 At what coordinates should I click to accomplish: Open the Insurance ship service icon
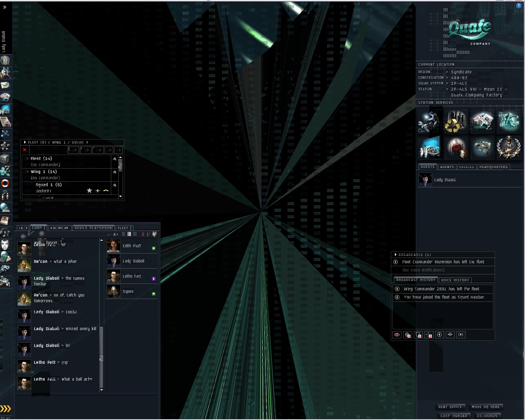pos(482,147)
